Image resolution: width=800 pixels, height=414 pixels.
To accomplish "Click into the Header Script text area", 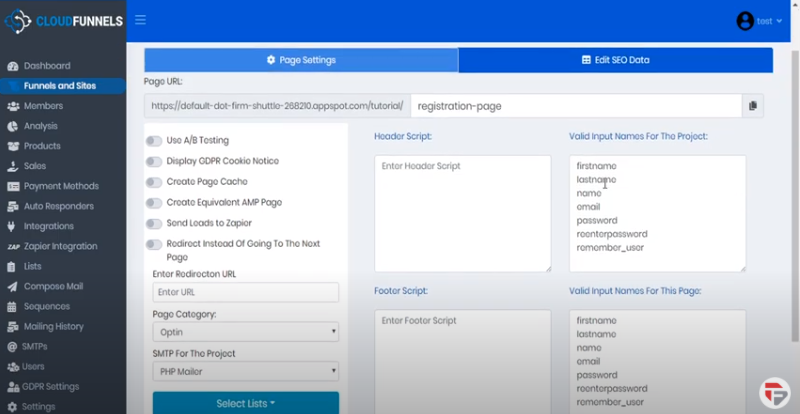I will point(462,212).
